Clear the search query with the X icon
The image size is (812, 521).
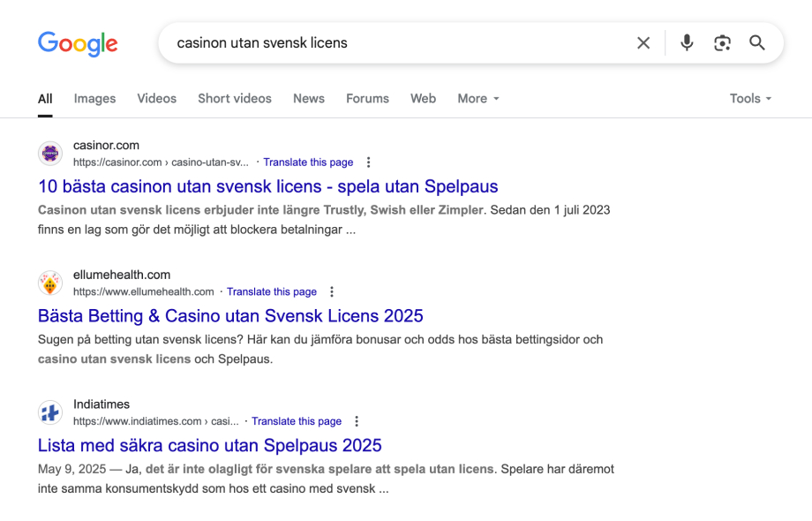(643, 42)
